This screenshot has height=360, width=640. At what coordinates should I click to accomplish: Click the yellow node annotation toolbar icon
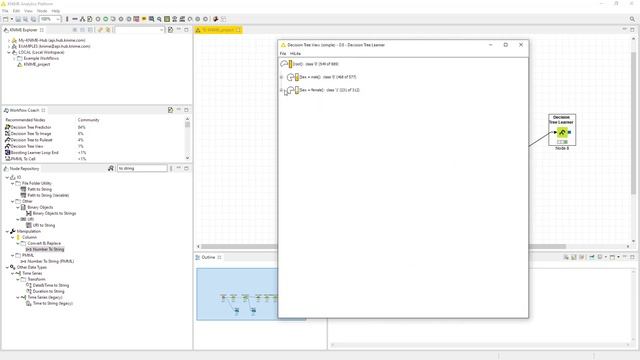pyautogui.click(x=144, y=19)
